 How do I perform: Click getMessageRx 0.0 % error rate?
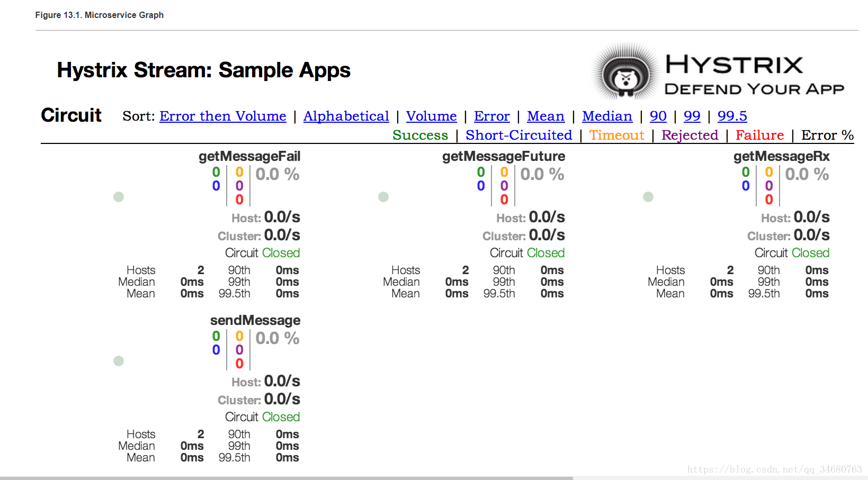click(807, 174)
